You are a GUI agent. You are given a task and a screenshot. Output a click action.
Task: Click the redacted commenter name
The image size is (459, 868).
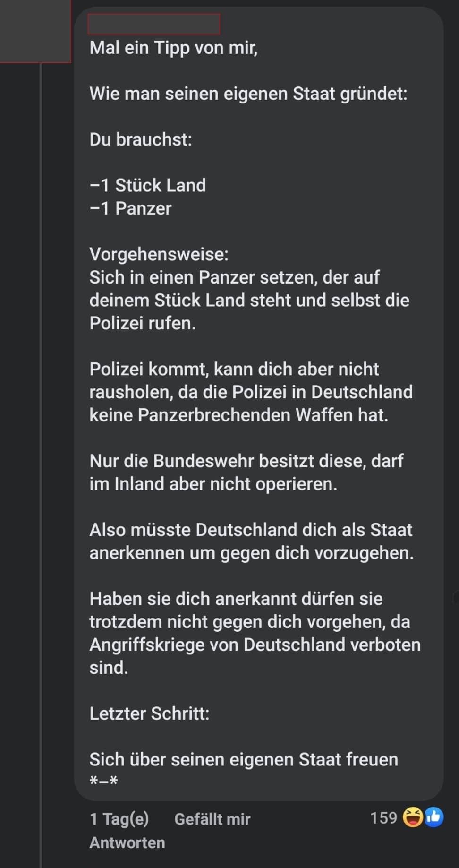point(153,24)
